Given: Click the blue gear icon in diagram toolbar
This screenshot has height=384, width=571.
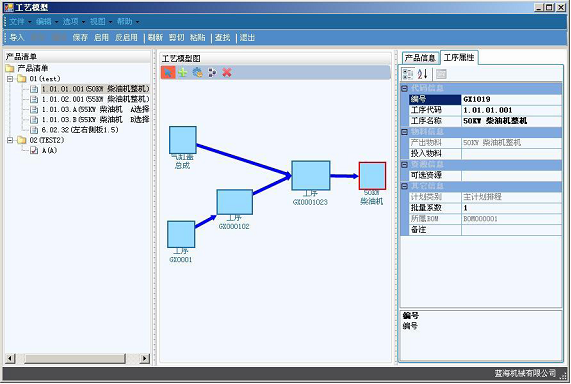Looking at the screenshot, I should pos(198,73).
